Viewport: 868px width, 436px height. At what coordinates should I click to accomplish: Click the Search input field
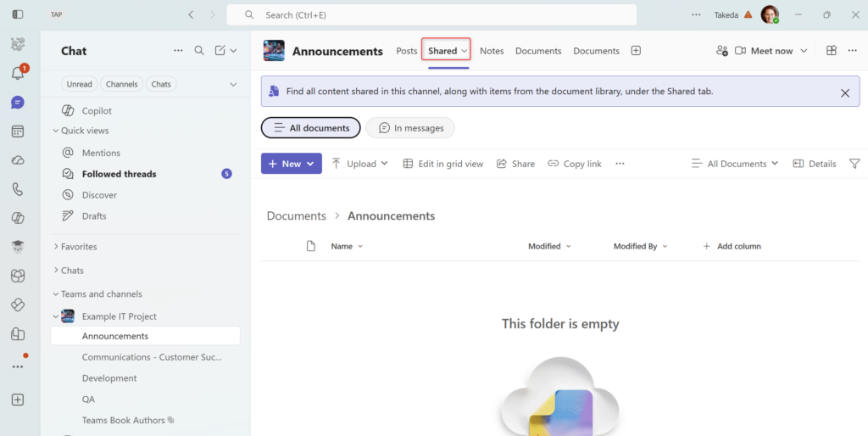432,15
